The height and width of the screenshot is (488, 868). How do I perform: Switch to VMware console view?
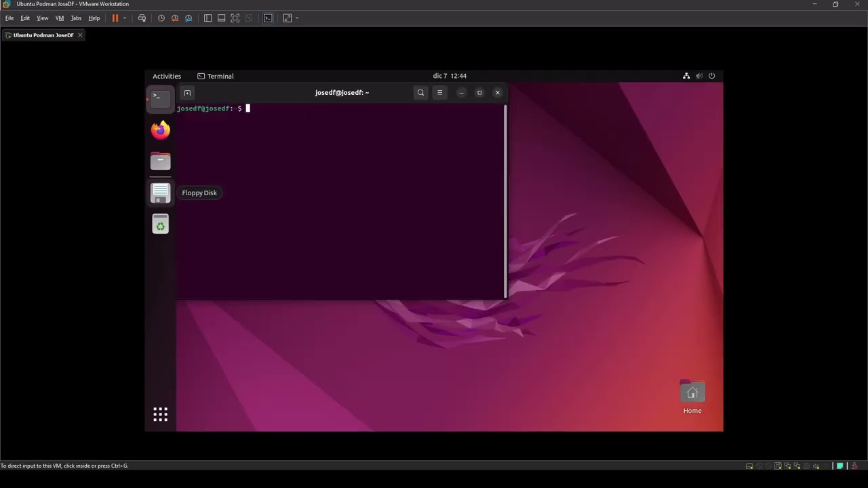click(x=268, y=18)
